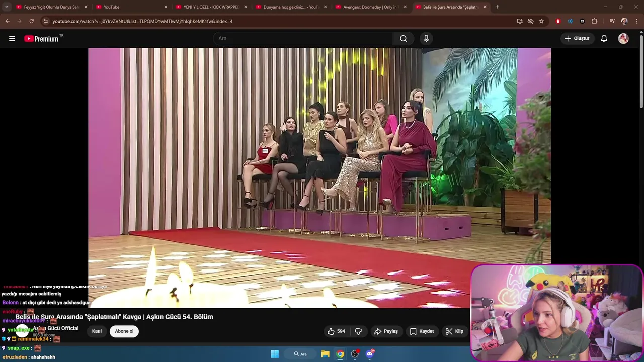This screenshot has height=362, width=644.
Task: Click the video title Belis ile Şura Arasında
Action: tap(114, 317)
